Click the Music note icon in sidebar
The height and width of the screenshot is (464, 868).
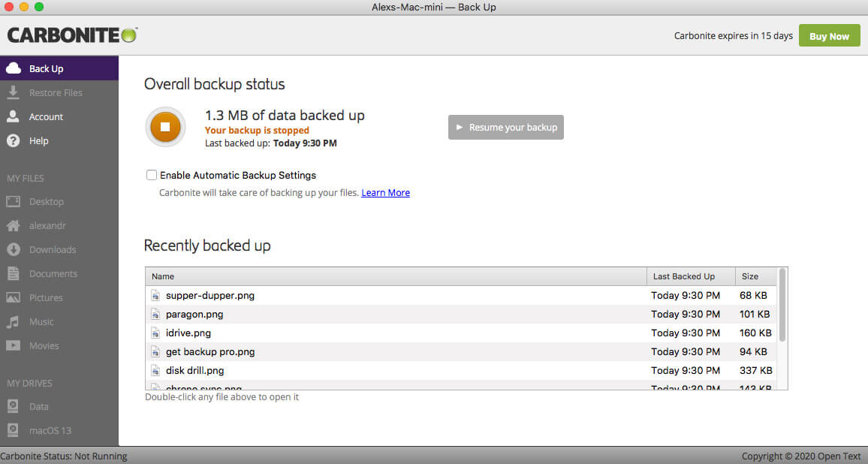pos(13,322)
